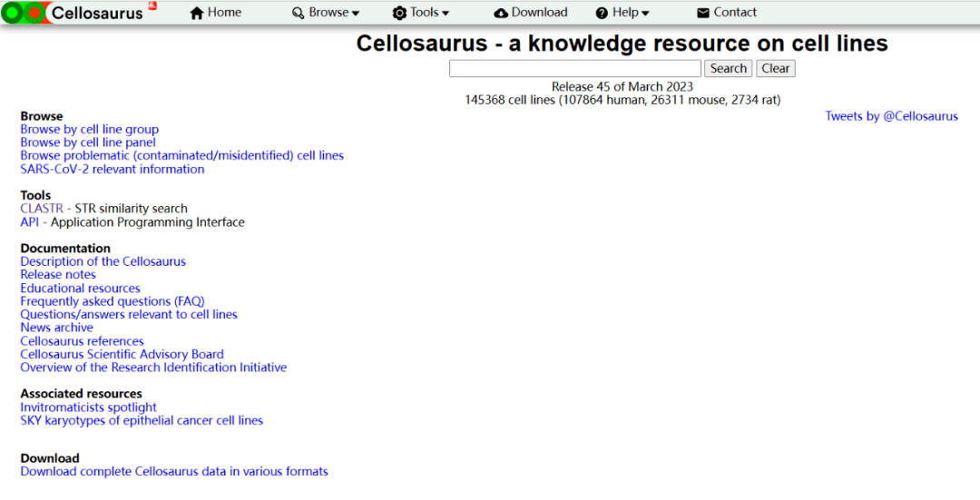
Task: Expand the Help menu arrow
Action: [x=646, y=14]
